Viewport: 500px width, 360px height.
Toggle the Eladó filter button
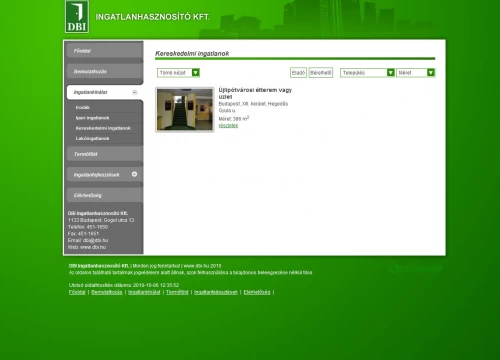point(298,73)
